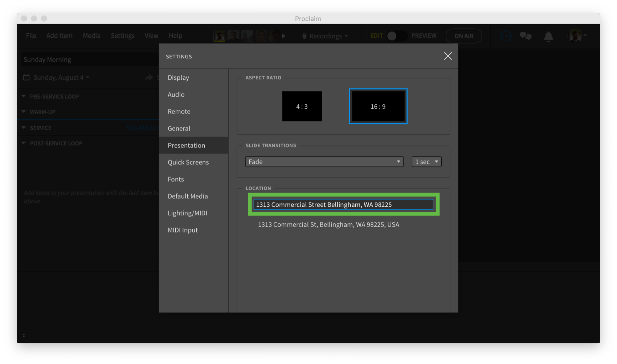Collapse the Pre-Service Loop section

tap(24, 96)
